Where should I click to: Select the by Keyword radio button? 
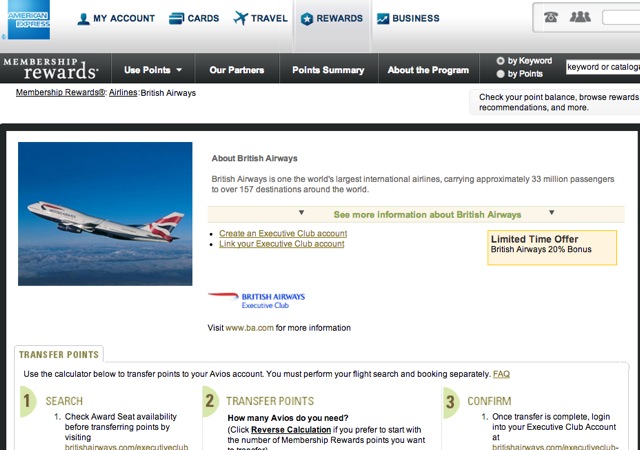[500, 61]
